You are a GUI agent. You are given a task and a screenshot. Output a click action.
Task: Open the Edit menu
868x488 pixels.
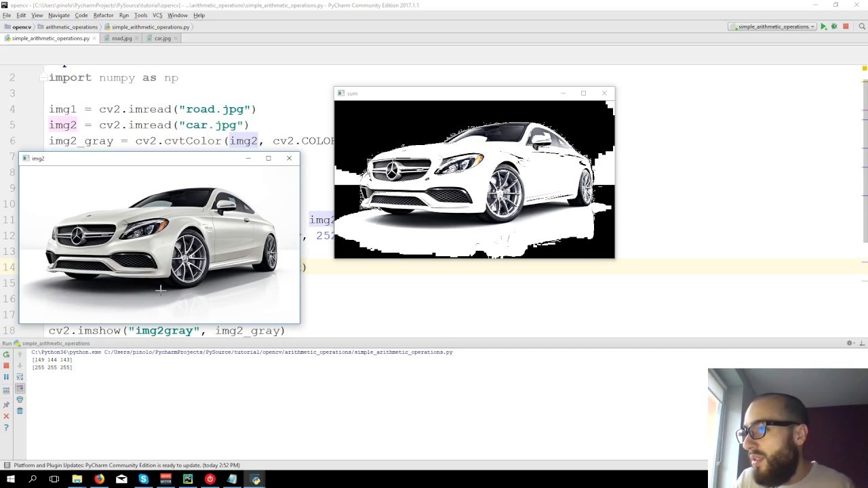[21, 15]
